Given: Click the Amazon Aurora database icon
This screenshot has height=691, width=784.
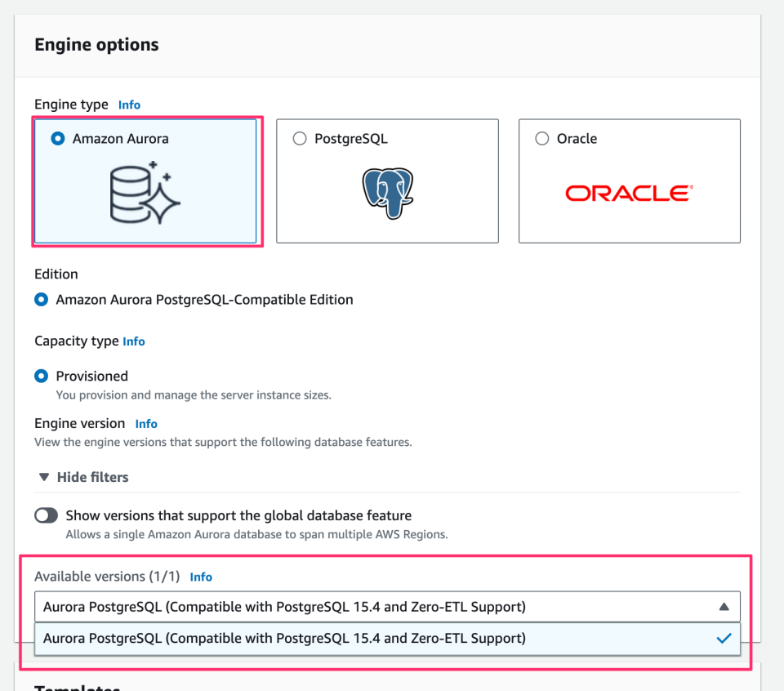Looking at the screenshot, I should [x=145, y=193].
